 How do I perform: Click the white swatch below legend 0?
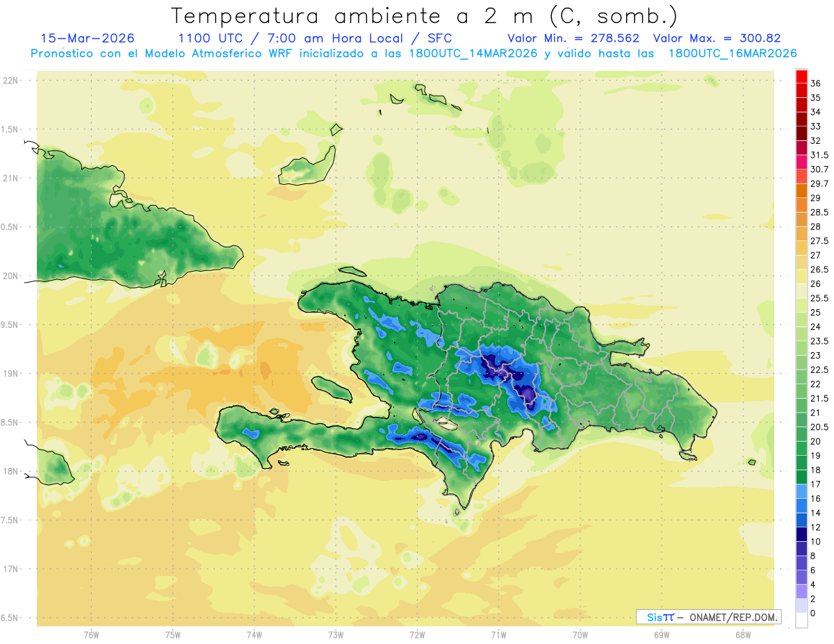click(801, 620)
